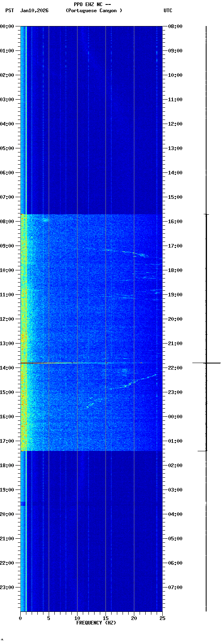The width and height of the screenshot is (224, 644).
Task: Click the seismogram tick mark near 01:00 UTC
Action: (202, 451)
